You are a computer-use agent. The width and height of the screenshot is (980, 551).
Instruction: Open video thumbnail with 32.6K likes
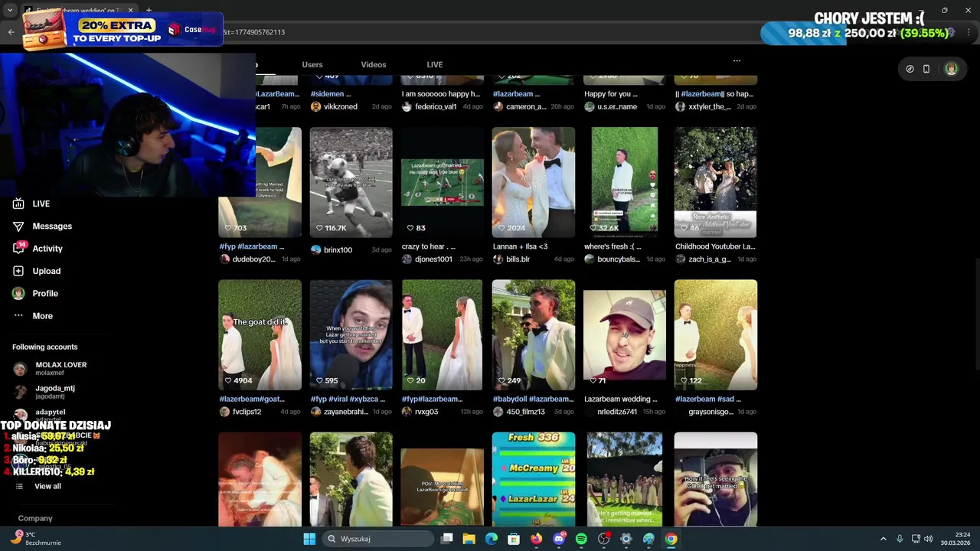[625, 182]
